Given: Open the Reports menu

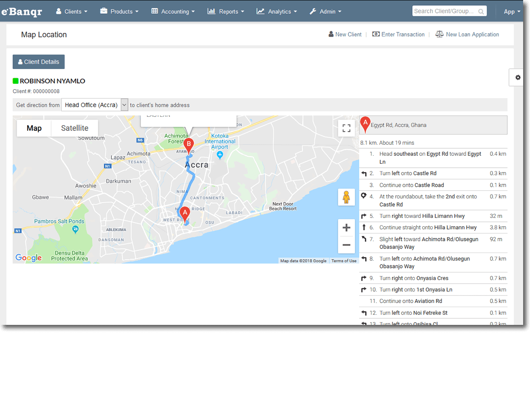Looking at the screenshot, I should click(226, 12).
